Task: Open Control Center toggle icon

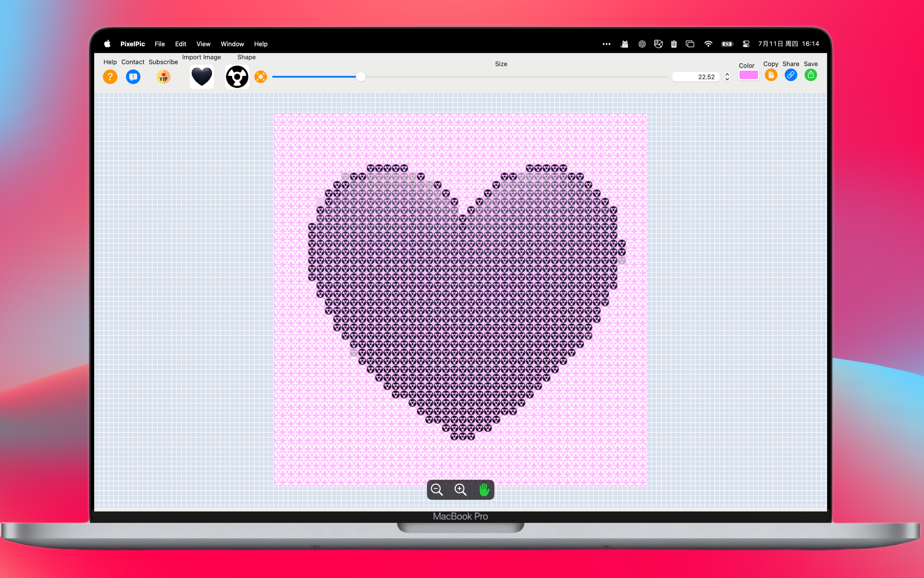Action: (x=746, y=44)
